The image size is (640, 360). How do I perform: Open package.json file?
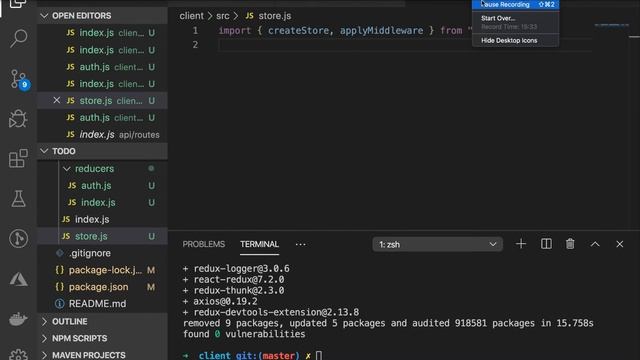tap(102, 287)
